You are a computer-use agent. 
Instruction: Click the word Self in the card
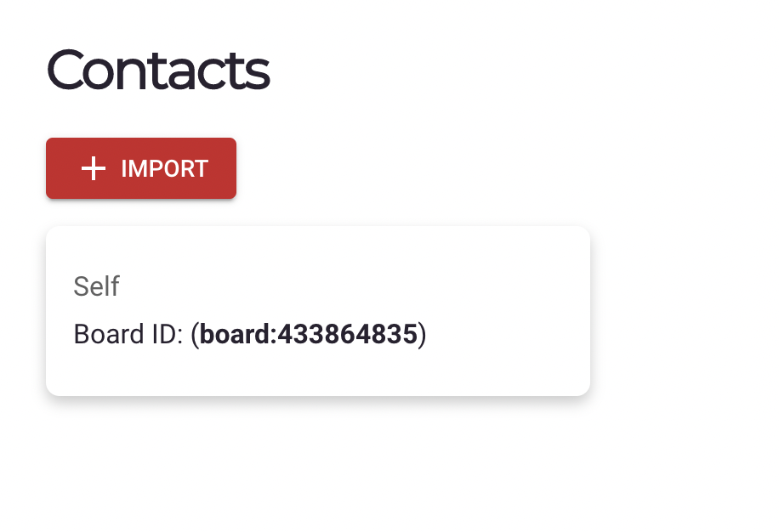pyautogui.click(x=96, y=286)
